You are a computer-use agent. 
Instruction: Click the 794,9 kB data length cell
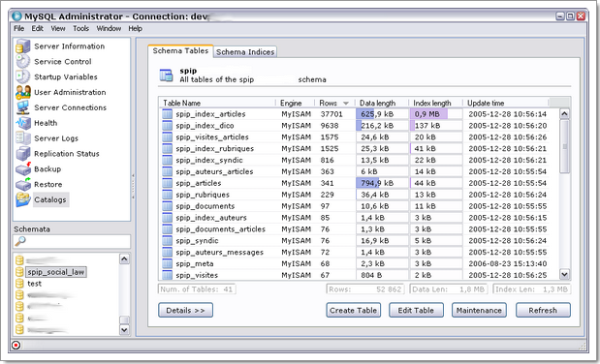point(382,183)
